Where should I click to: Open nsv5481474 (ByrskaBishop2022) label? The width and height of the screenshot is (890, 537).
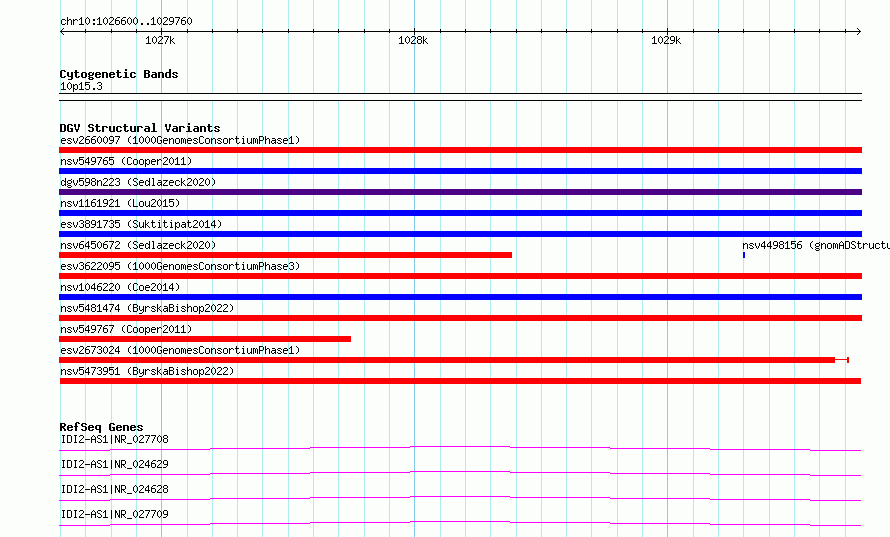point(147,308)
